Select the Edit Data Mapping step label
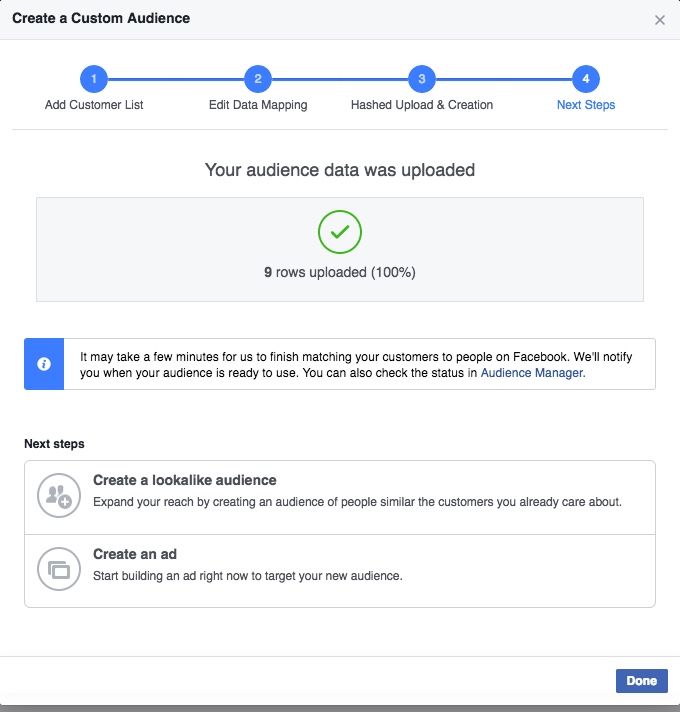The image size is (680, 712). [258, 105]
